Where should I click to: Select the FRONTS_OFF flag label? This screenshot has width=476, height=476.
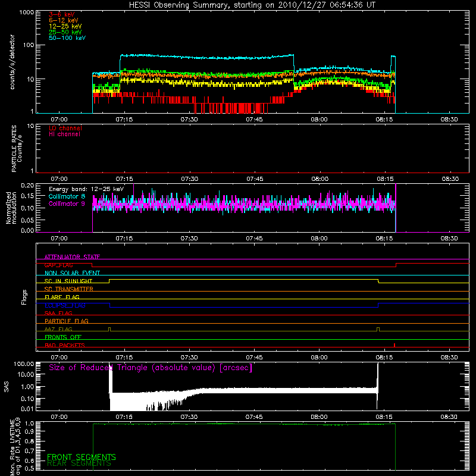click(x=63, y=337)
